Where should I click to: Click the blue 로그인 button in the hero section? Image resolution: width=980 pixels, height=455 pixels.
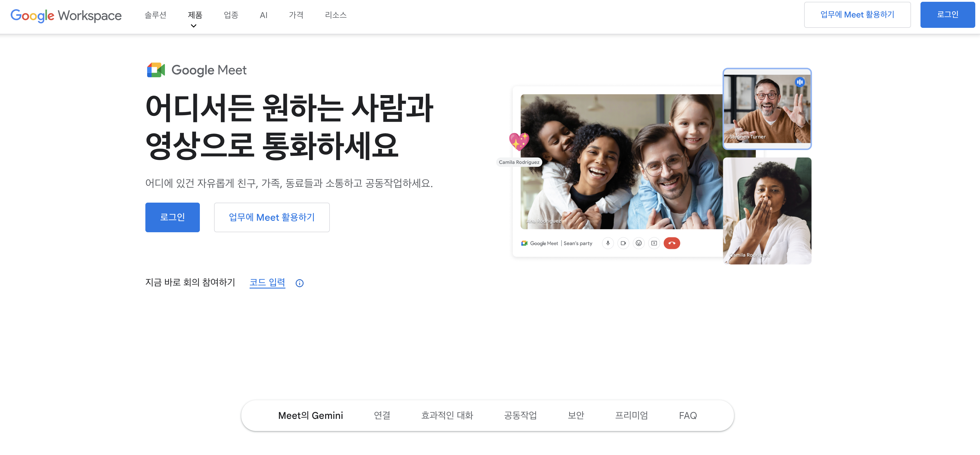[x=172, y=217]
